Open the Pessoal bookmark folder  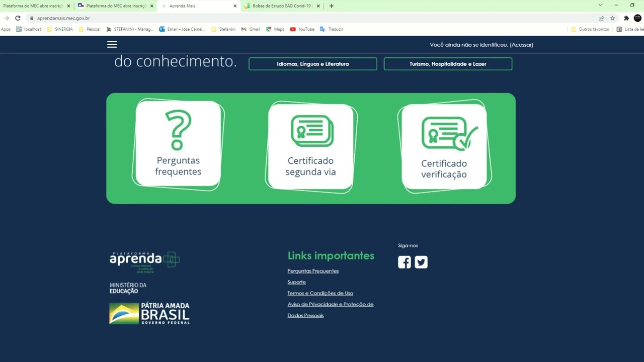coord(90,29)
